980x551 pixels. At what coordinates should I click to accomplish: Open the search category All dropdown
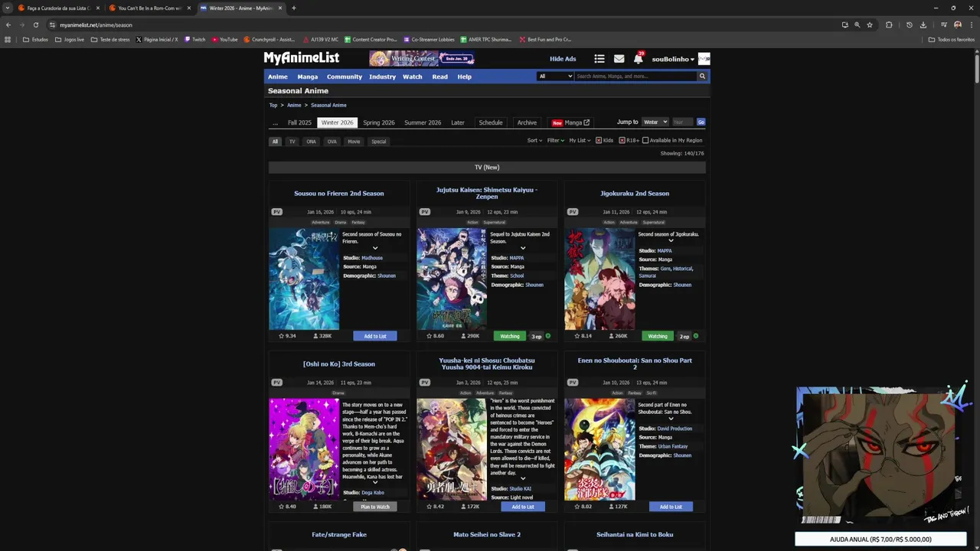tap(555, 77)
